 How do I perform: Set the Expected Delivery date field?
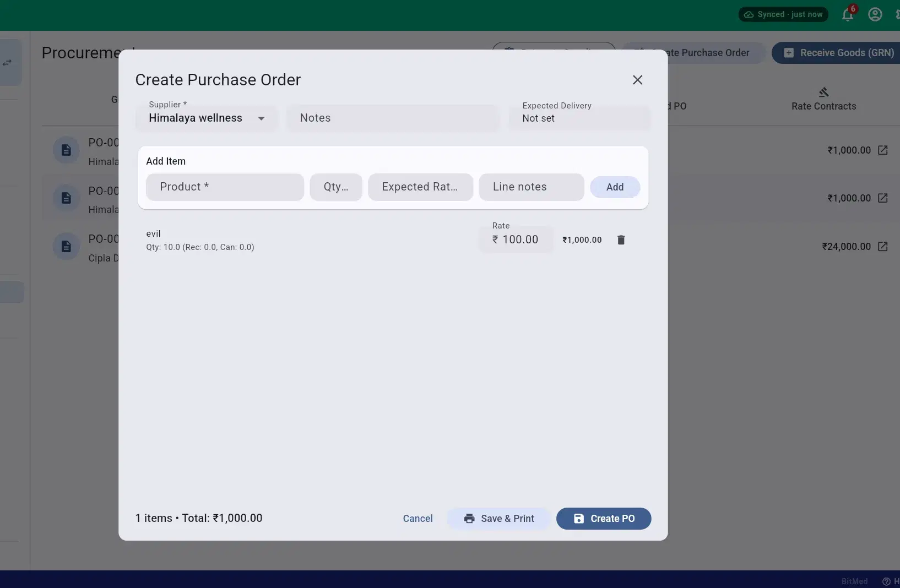579,118
